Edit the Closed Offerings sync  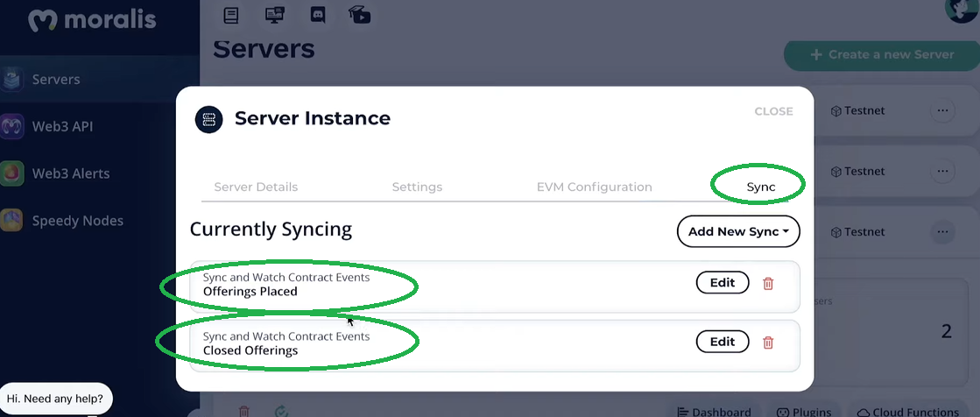(723, 342)
